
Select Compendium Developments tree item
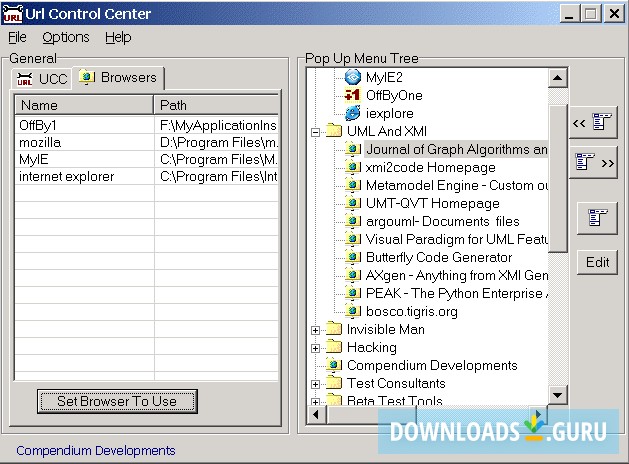[432, 365]
